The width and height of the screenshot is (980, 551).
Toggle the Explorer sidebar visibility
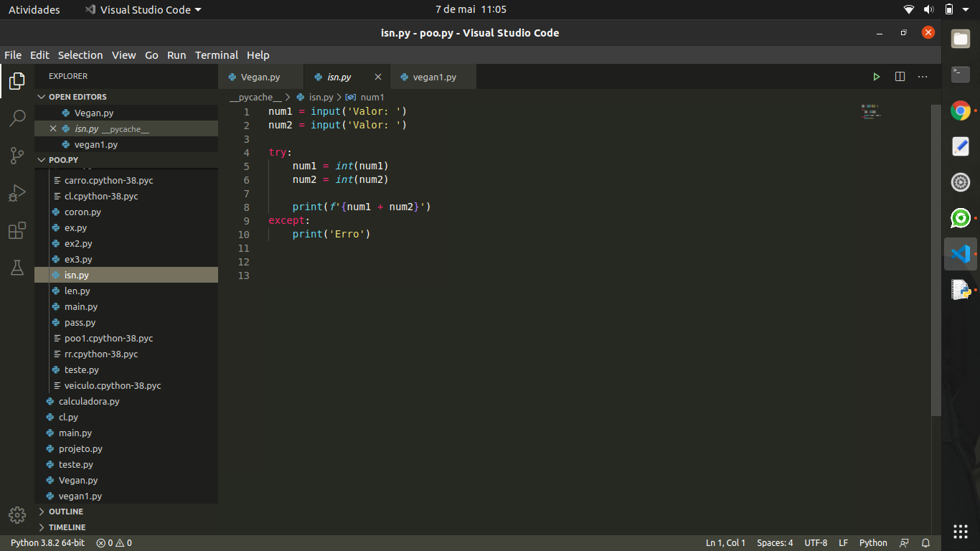click(17, 81)
